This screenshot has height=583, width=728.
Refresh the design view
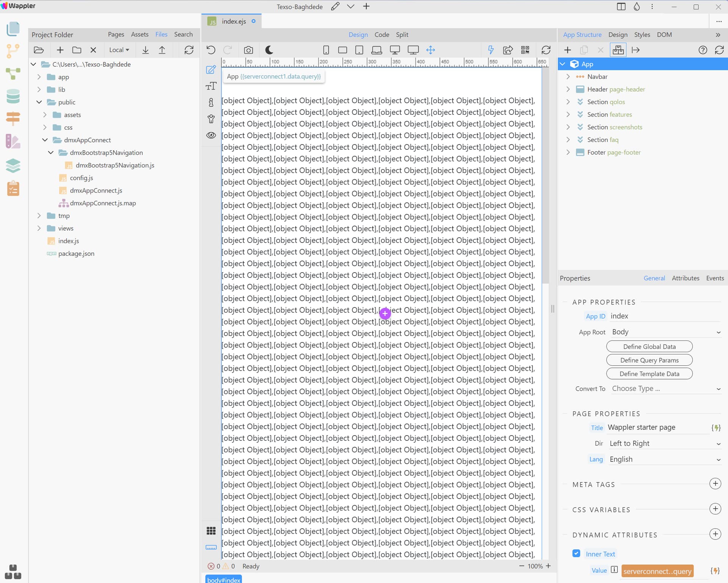tap(546, 50)
